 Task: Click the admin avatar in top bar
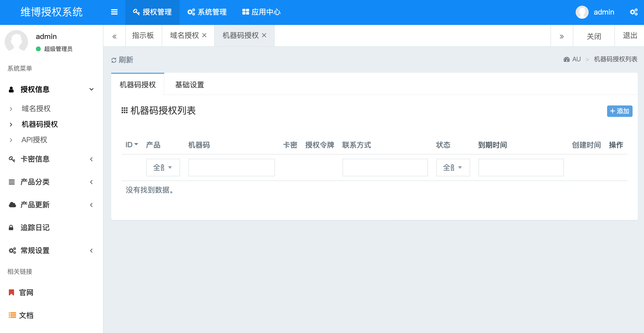point(582,12)
